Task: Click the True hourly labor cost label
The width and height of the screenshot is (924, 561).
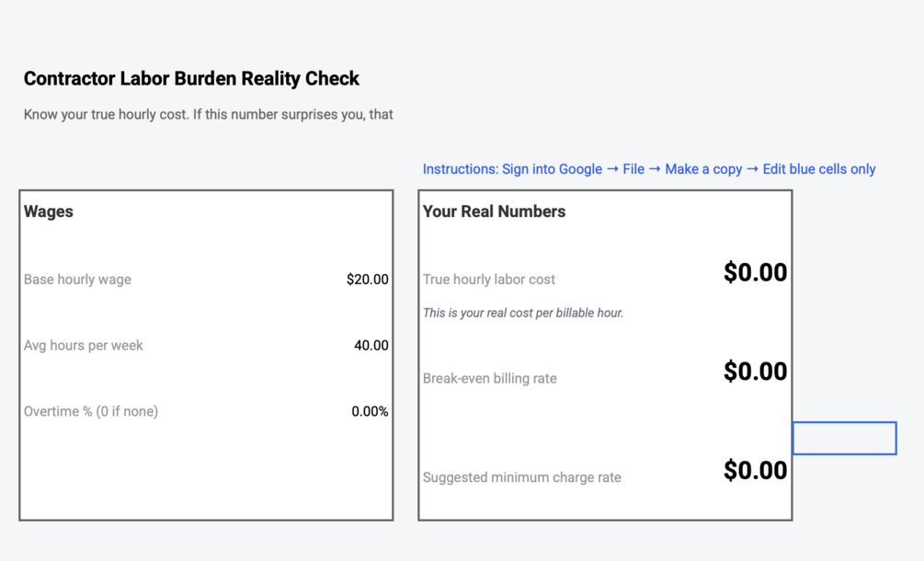Action: 488,280
